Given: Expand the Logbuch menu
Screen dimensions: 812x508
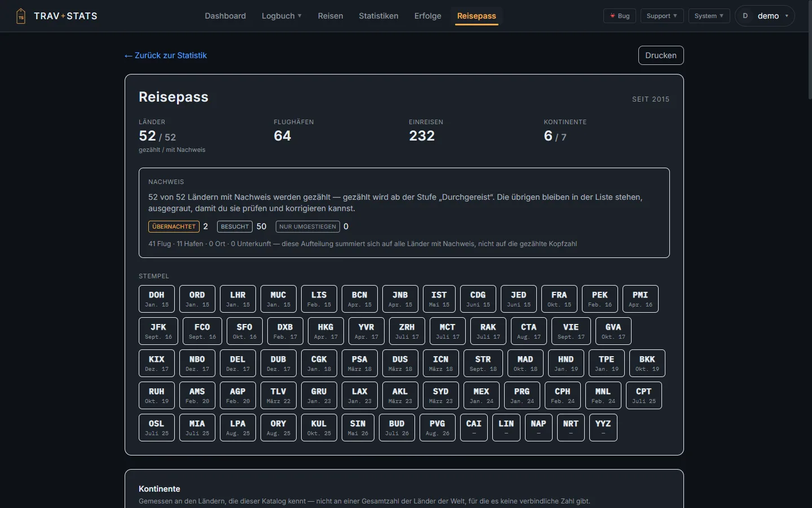Looking at the screenshot, I should point(281,16).
